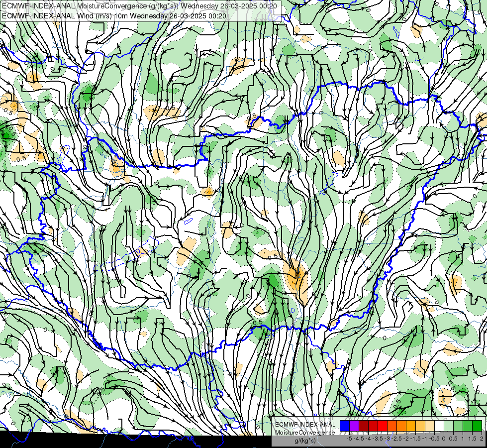Click the legend tick label -4
This screenshot has width=487, height=448.
(368, 439)
